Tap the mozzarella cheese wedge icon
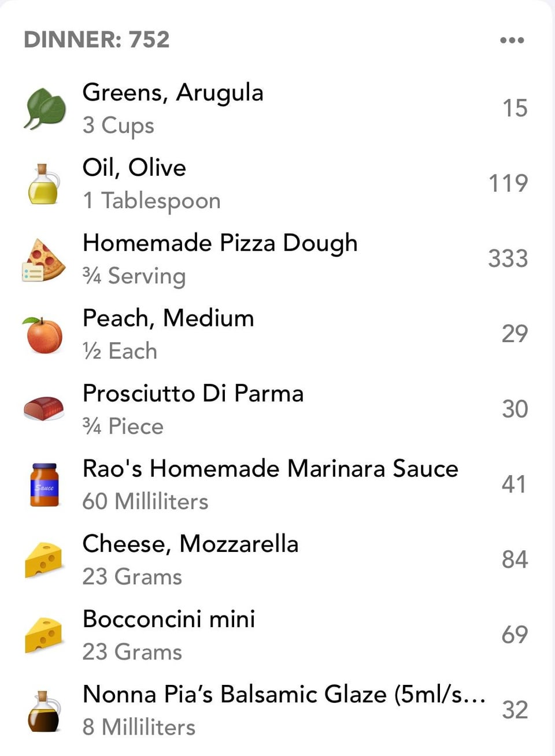The height and width of the screenshot is (756, 555). [44, 559]
